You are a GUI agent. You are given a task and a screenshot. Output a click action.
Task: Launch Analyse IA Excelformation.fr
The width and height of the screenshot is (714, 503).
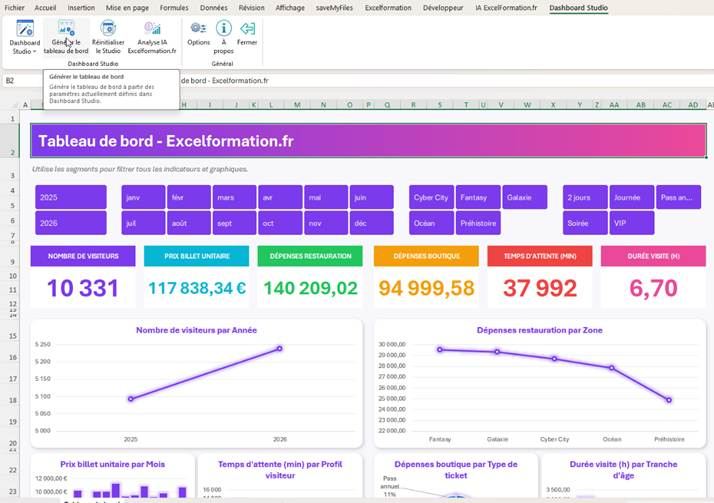[152, 37]
